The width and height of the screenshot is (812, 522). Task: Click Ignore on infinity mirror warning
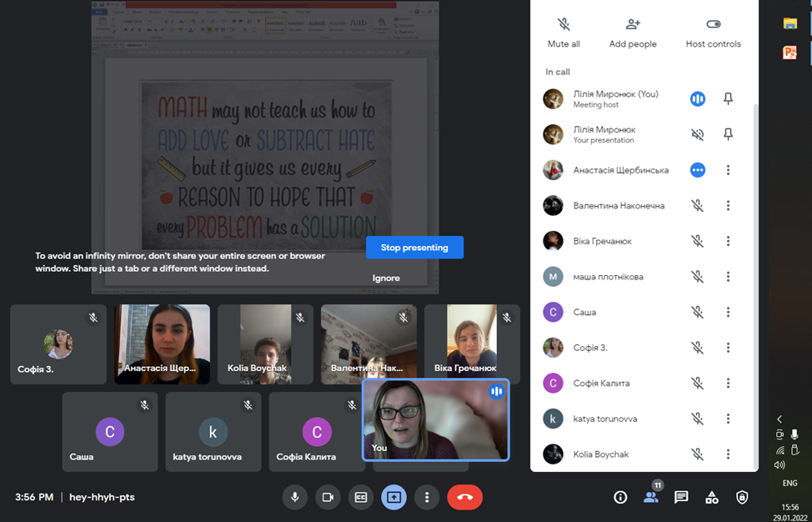click(x=386, y=278)
